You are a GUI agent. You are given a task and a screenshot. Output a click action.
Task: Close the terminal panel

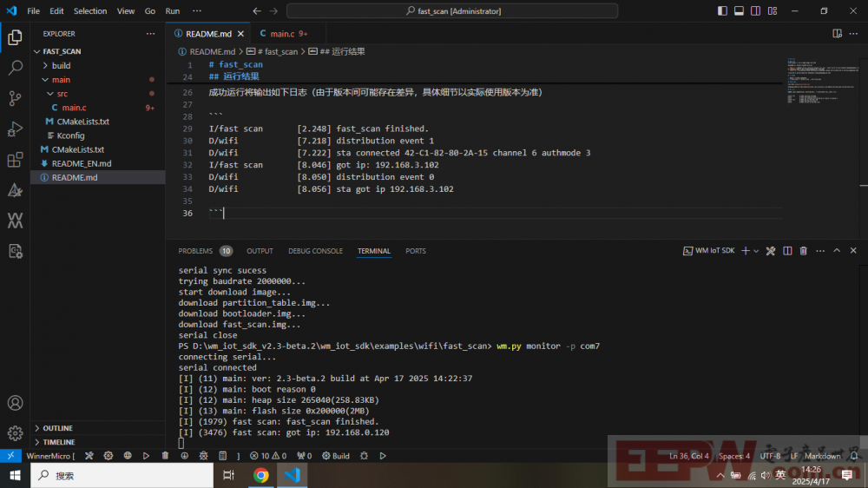click(x=853, y=251)
